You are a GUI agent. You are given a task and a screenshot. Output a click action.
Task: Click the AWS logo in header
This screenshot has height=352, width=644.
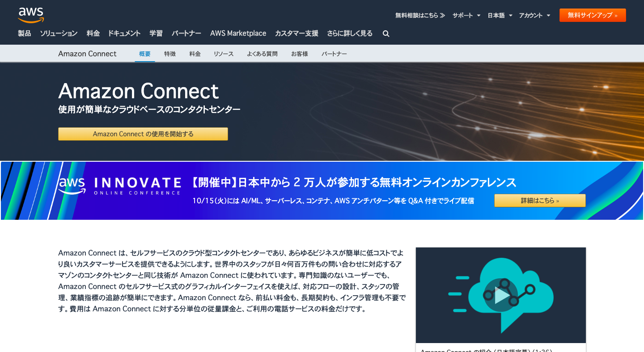click(31, 15)
